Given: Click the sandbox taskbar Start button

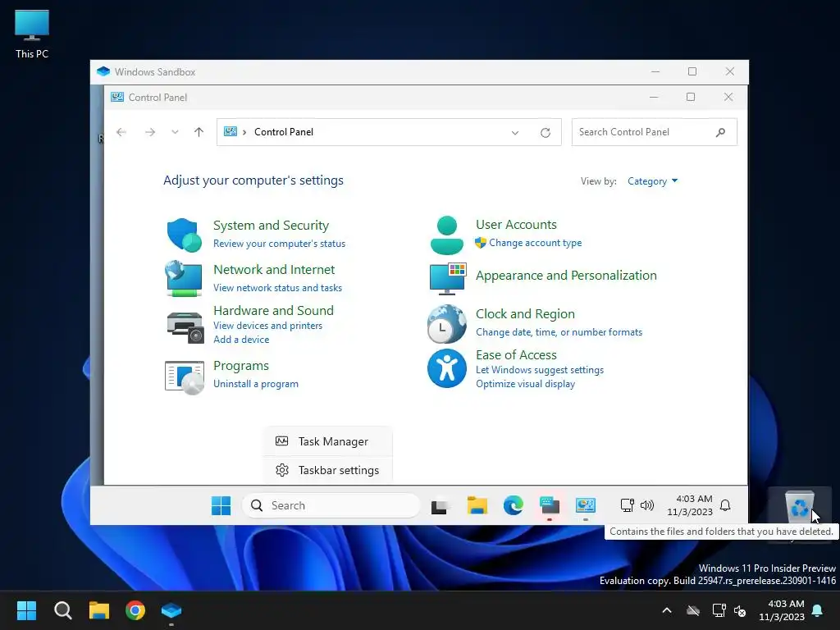Looking at the screenshot, I should [221, 505].
